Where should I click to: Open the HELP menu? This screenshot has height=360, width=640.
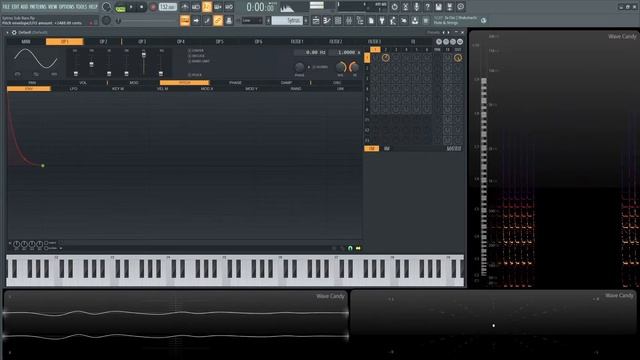pyautogui.click(x=93, y=7)
